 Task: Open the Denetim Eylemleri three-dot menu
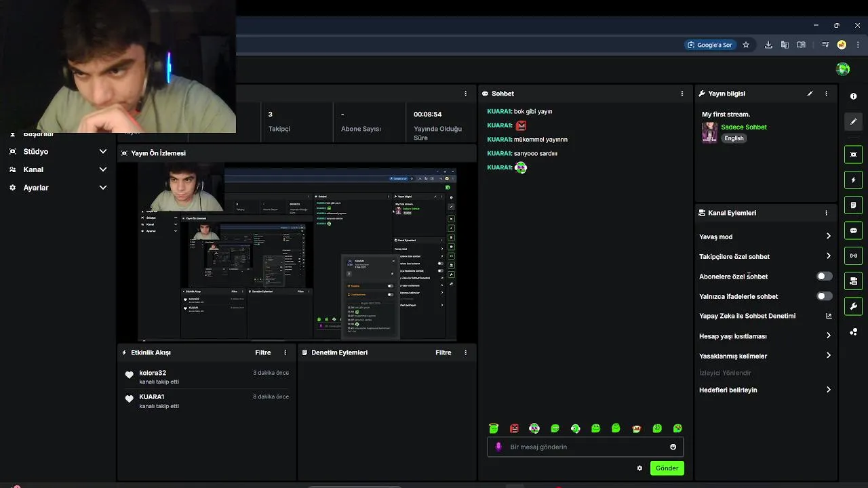(465, 352)
